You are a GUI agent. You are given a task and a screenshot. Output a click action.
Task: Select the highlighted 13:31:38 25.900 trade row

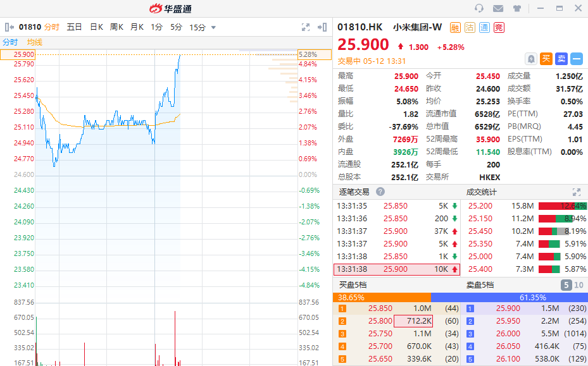(x=397, y=269)
